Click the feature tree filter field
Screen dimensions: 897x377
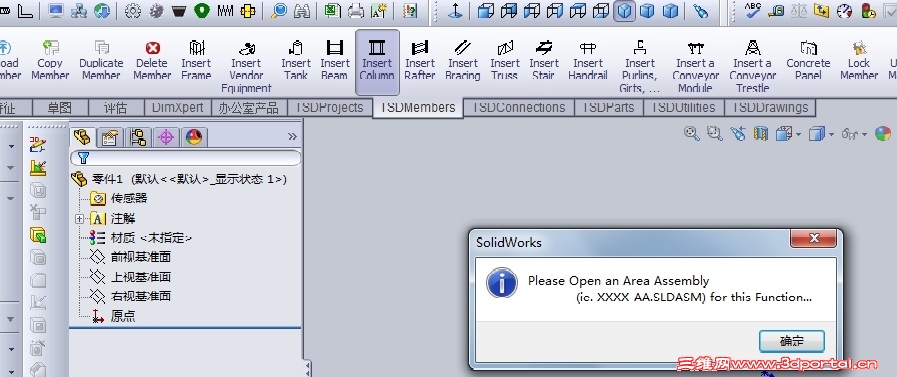point(185,158)
